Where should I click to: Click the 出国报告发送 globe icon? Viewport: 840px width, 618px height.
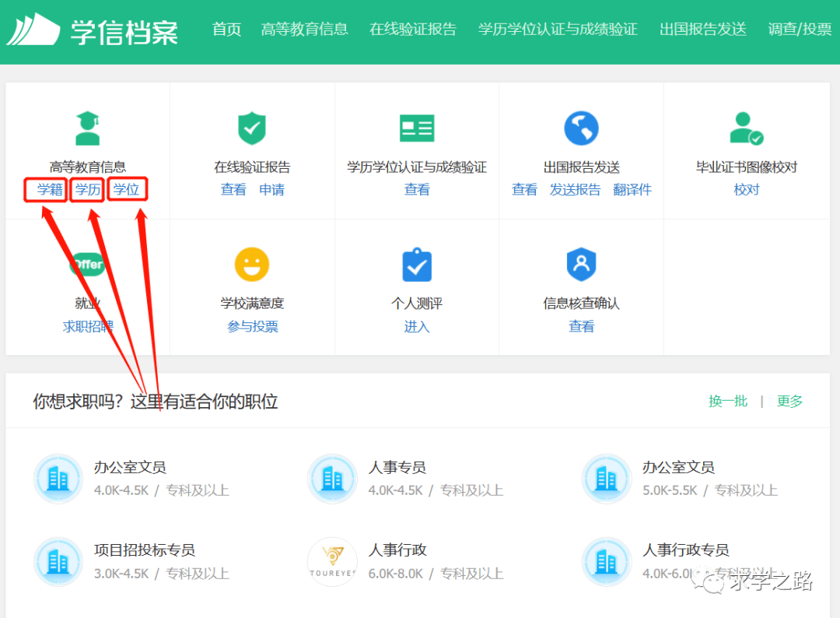[582, 128]
